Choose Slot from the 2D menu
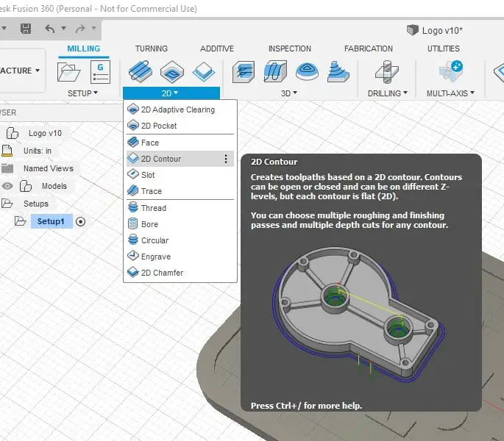Image resolution: width=504 pixels, height=441 pixels. 180,175
